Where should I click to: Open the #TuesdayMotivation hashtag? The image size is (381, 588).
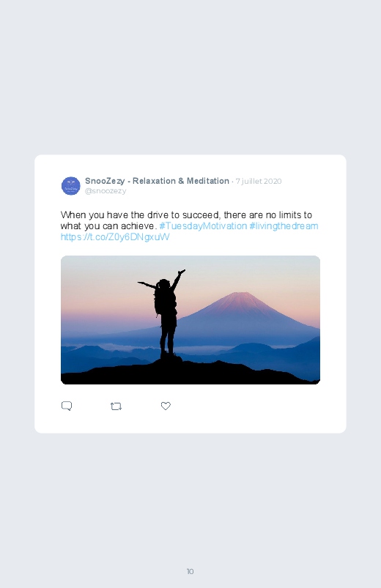203,226
